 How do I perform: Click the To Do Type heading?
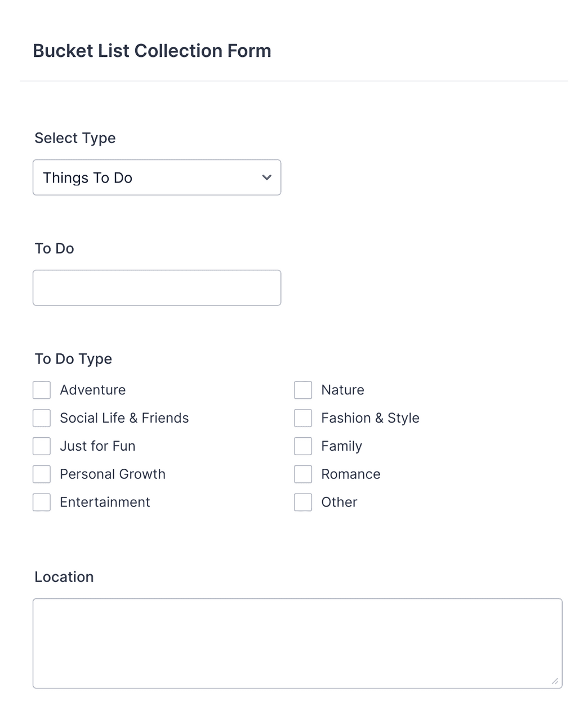tap(73, 359)
